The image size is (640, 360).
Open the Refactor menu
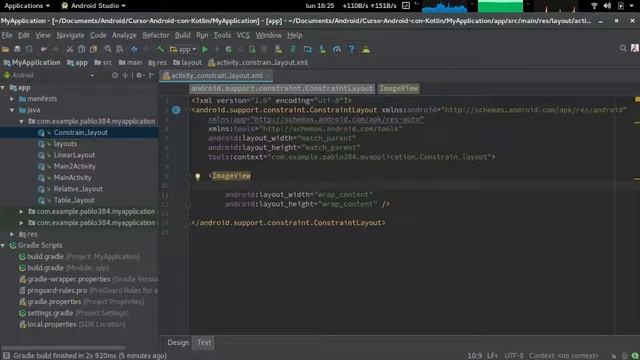click(156, 36)
